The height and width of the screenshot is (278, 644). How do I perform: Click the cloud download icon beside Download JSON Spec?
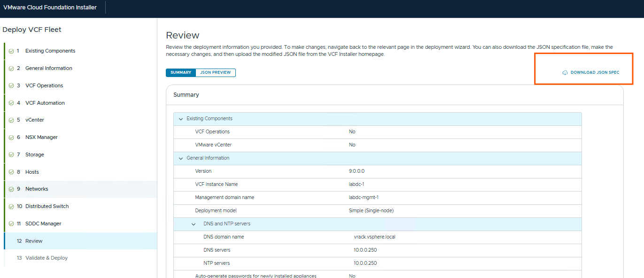(565, 73)
